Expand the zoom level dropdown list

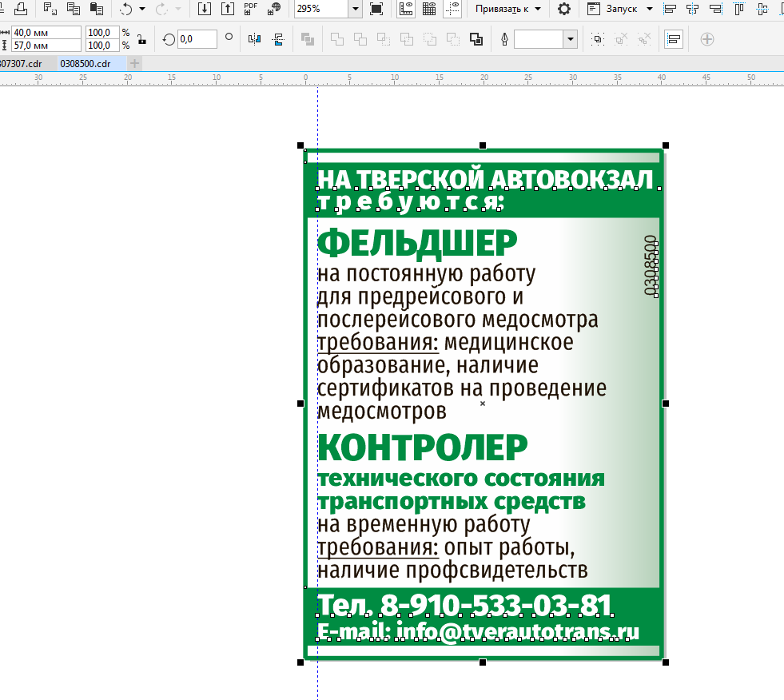pos(355,9)
